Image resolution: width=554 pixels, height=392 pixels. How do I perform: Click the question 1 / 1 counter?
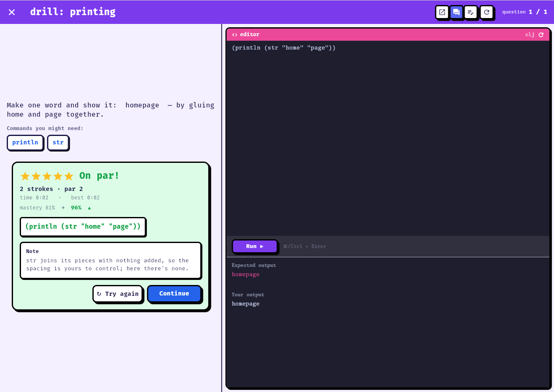click(525, 12)
